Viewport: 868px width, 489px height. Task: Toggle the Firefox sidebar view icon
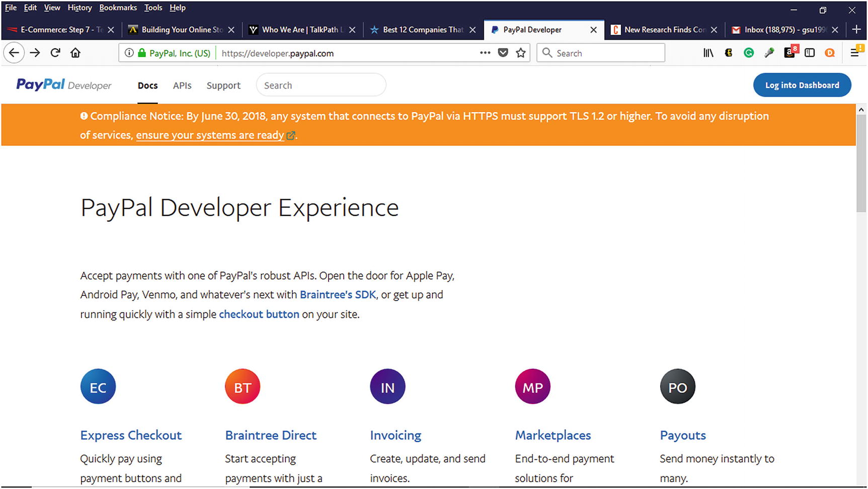click(x=810, y=53)
